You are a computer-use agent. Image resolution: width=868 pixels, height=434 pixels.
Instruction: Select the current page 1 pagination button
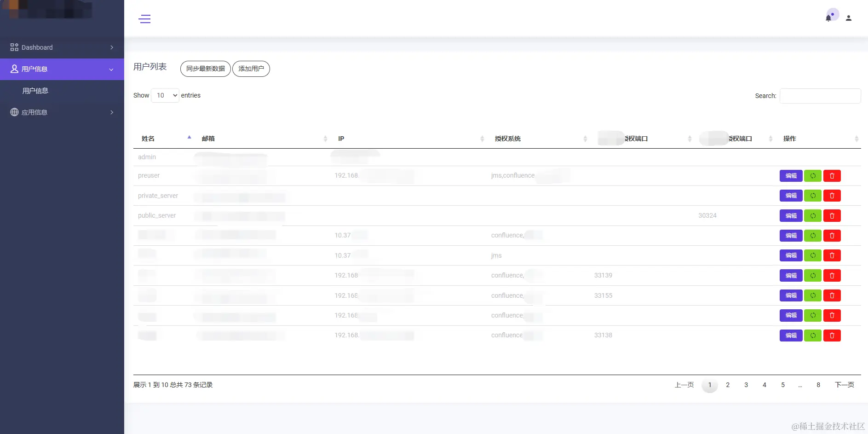tap(710, 385)
